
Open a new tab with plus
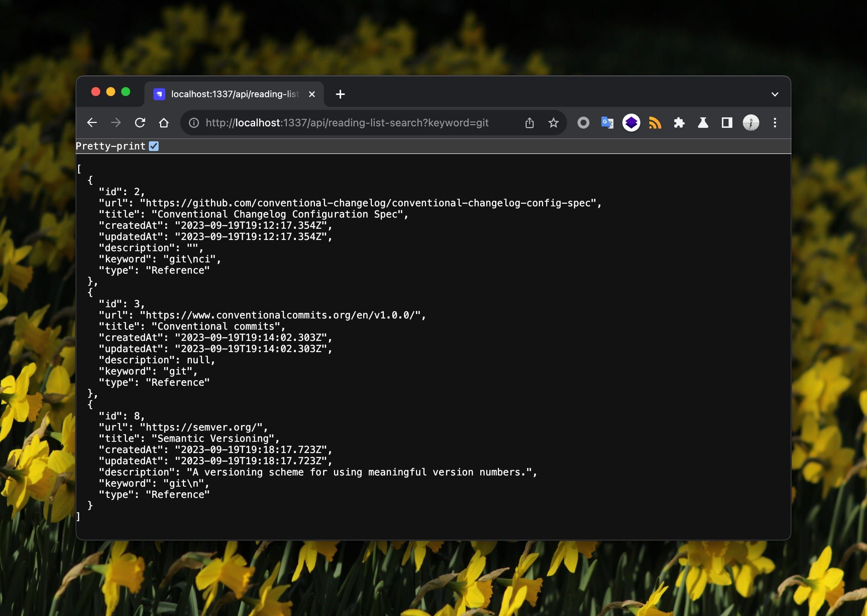[340, 95]
